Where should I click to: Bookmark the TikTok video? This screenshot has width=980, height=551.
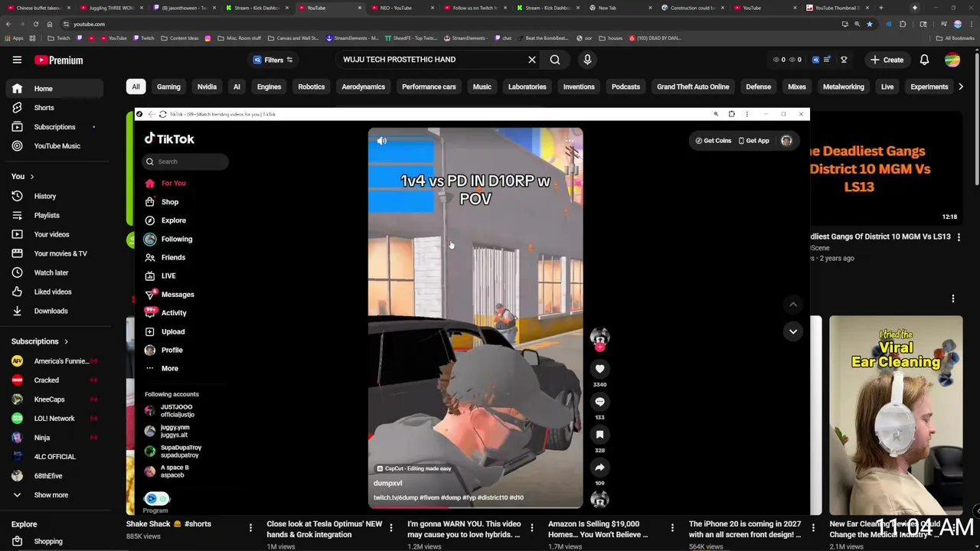[599, 435]
